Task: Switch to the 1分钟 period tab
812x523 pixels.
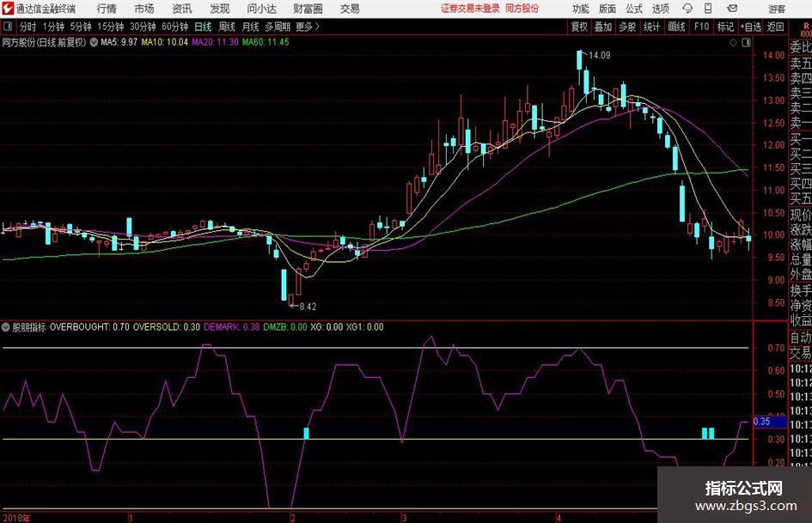Action: pos(52,27)
